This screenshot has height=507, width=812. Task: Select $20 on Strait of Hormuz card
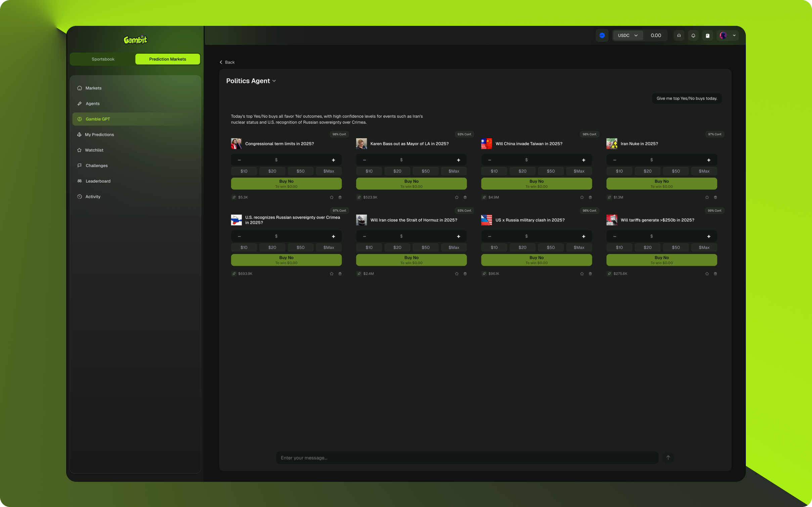coord(397,248)
